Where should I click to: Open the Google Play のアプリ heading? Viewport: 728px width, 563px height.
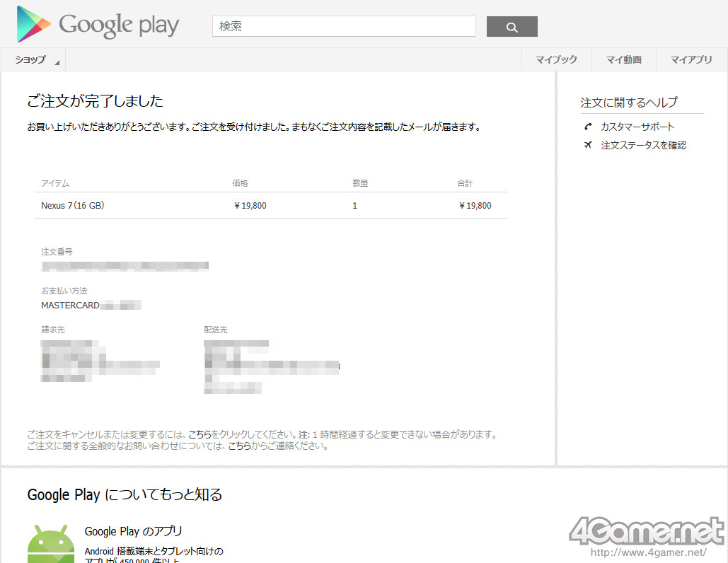(134, 531)
